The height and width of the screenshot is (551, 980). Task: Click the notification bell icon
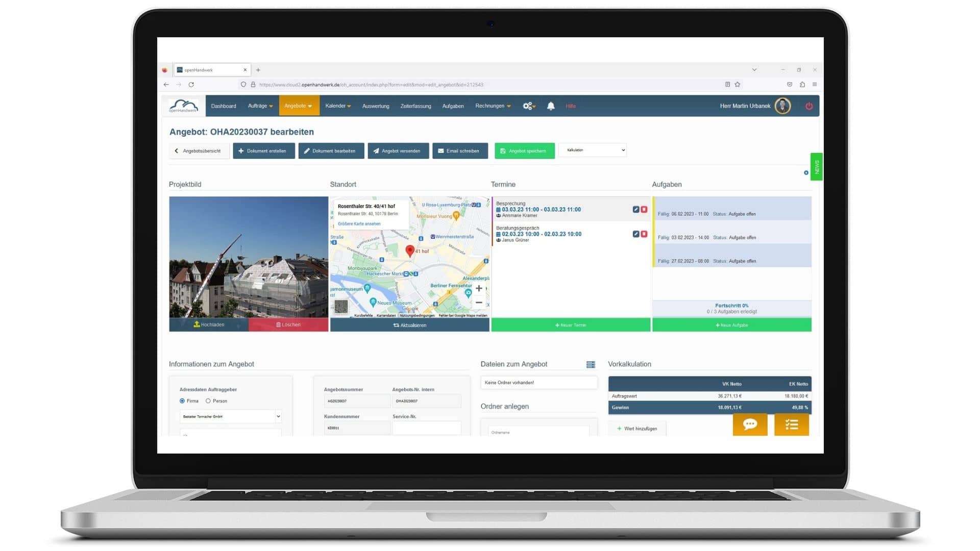click(551, 106)
